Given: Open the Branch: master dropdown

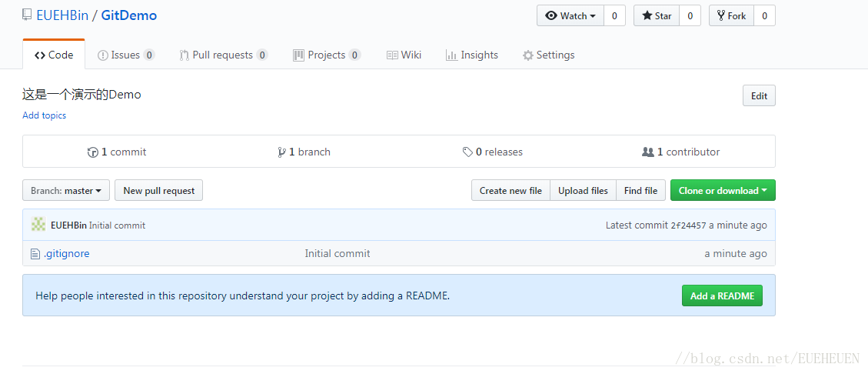Looking at the screenshot, I should click(66, 191).
